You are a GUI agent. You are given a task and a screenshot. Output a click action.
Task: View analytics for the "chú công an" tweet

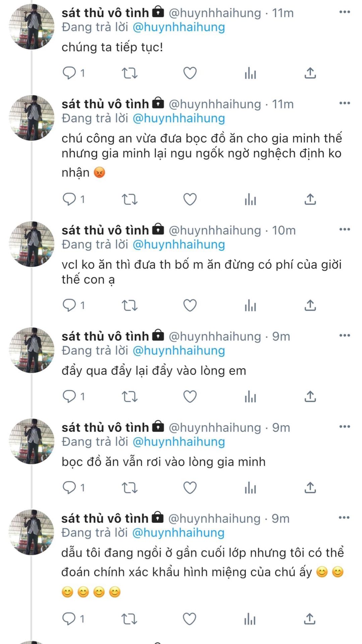pos(250,200)
